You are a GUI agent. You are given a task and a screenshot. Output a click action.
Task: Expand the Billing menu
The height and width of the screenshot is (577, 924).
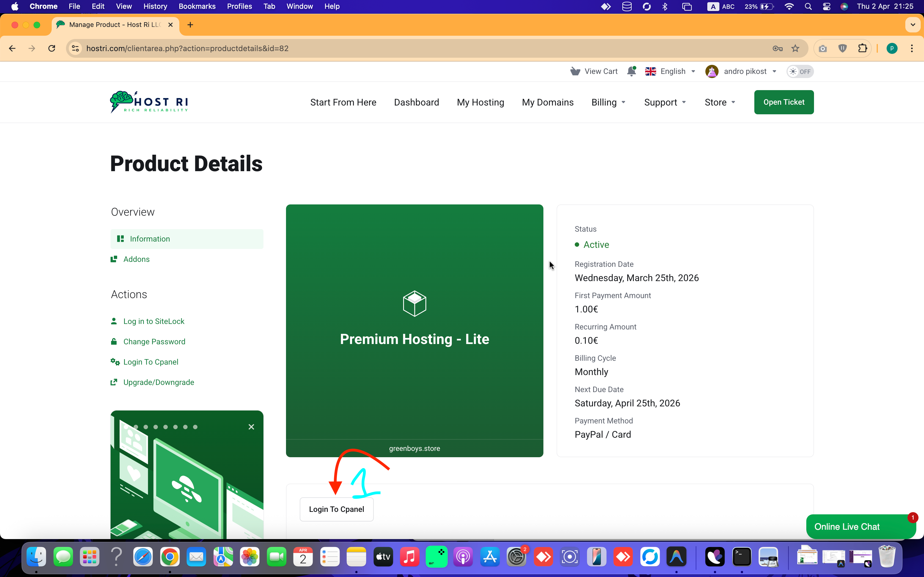[608, 102]
